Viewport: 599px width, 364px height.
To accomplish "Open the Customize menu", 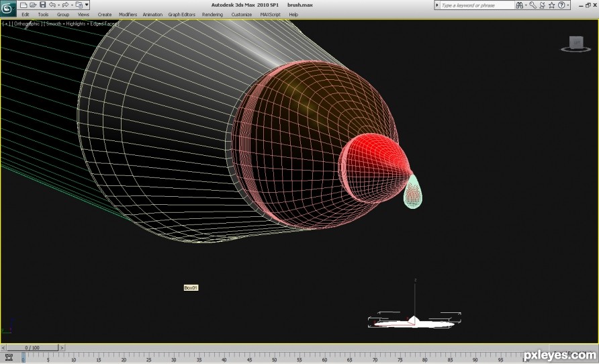I will tap(242, 15).
